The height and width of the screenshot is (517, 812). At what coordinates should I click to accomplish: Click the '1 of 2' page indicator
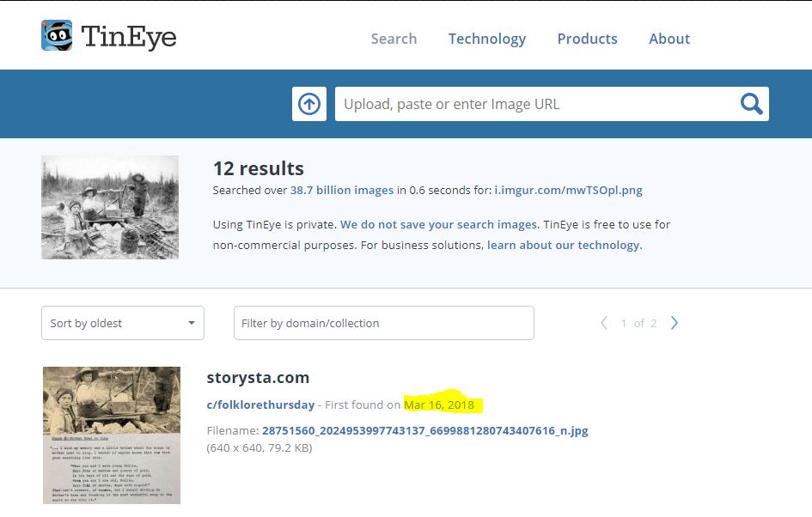coord(639,324)
